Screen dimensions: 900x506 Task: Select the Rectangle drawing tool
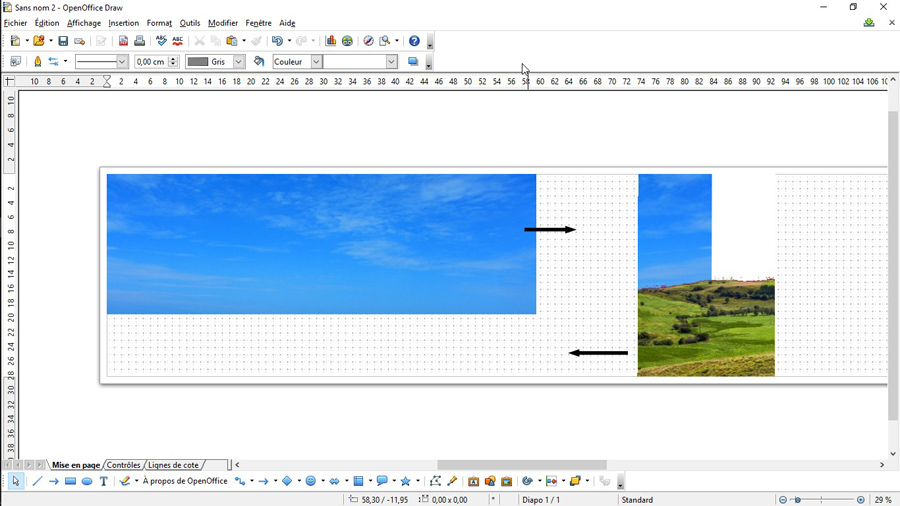point(70,481)
